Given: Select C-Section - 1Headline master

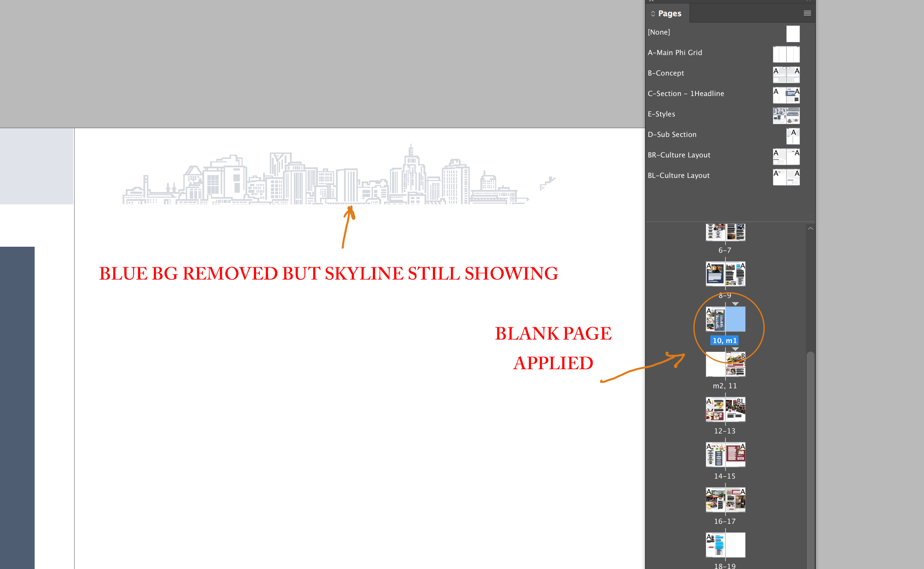Looking at the screenshot, I should click(686, 94).
